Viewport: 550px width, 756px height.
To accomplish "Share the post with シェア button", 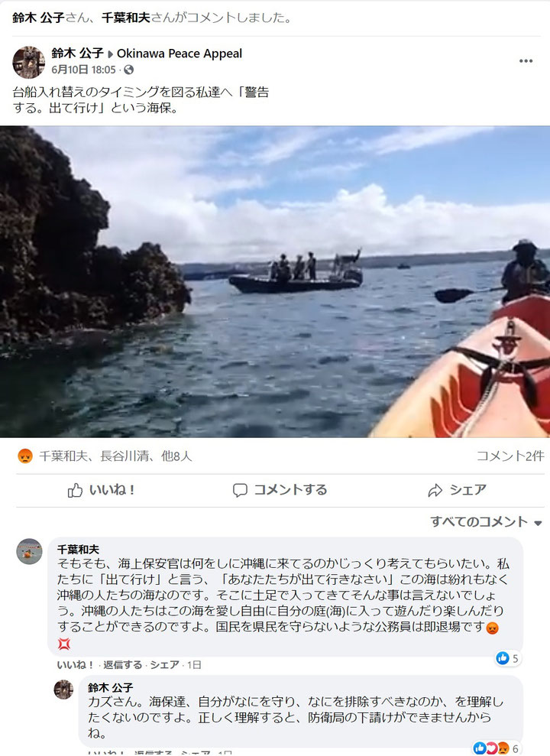I will [457, 490].
